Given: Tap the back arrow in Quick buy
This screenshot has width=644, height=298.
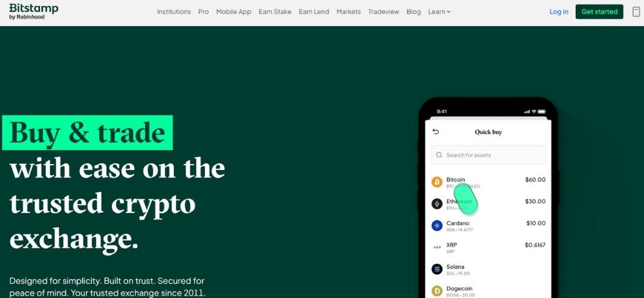Looking at the screenshot, I should click(436, 132).
